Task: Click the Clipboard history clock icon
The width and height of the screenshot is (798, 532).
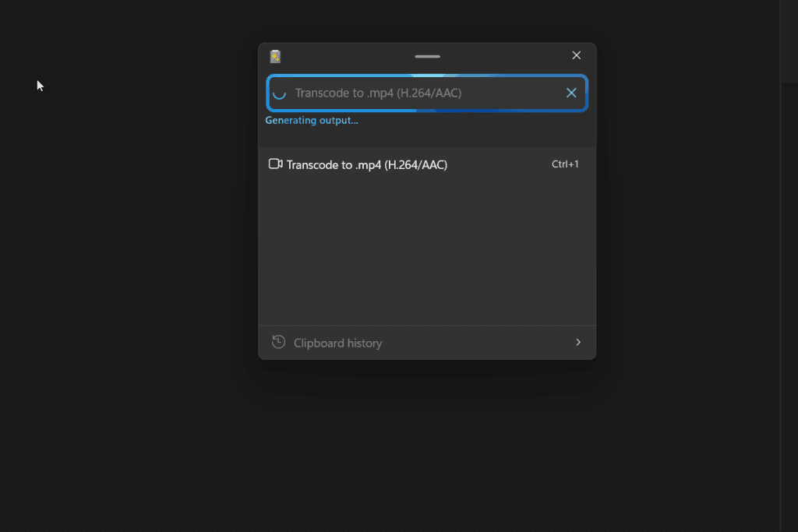Action: 278,342
